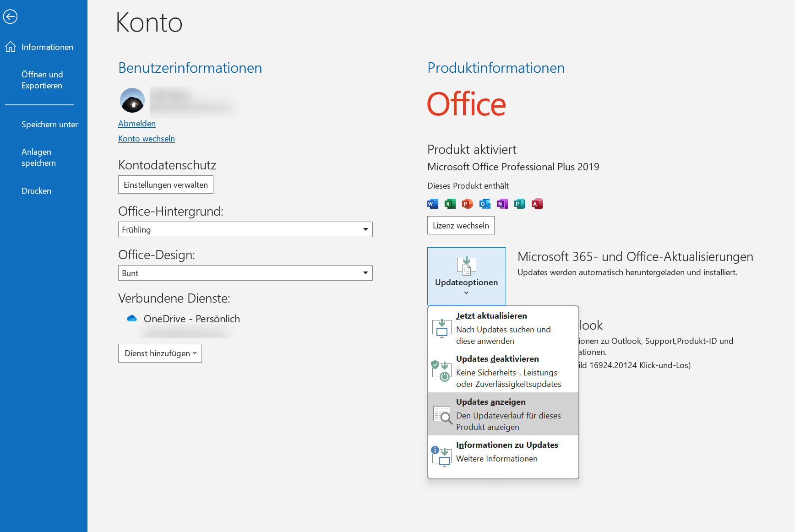Click the Produktinformationen heading
Image resolution: width=795 pixels, height=532 pixels.
coord(496,68)
